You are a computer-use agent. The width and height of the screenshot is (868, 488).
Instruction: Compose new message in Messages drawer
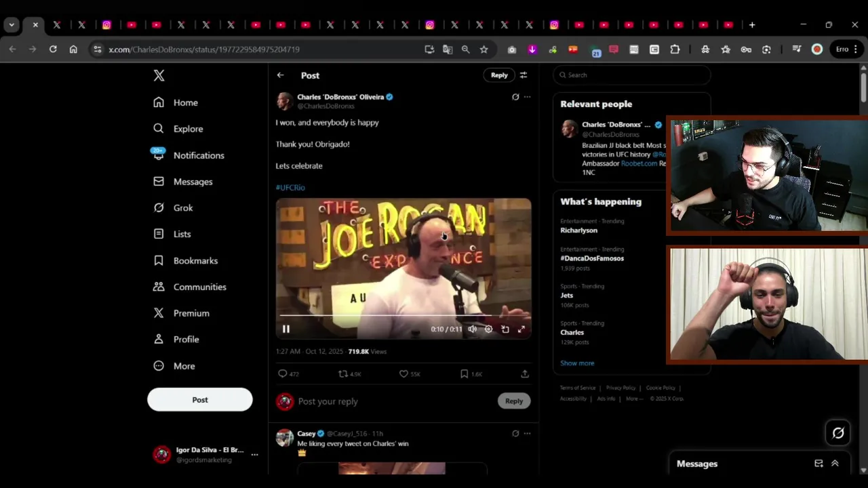click(x=818, y=464)
